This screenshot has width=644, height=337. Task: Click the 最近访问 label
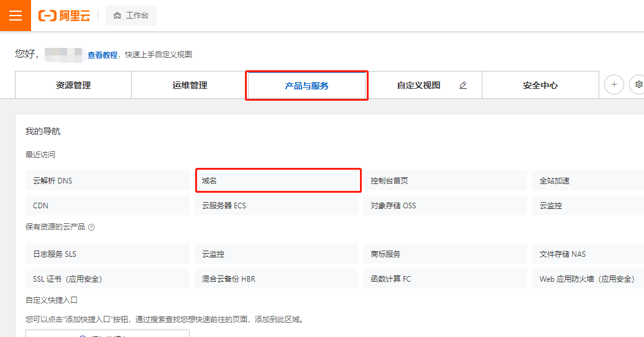click(x=40, y=155)
